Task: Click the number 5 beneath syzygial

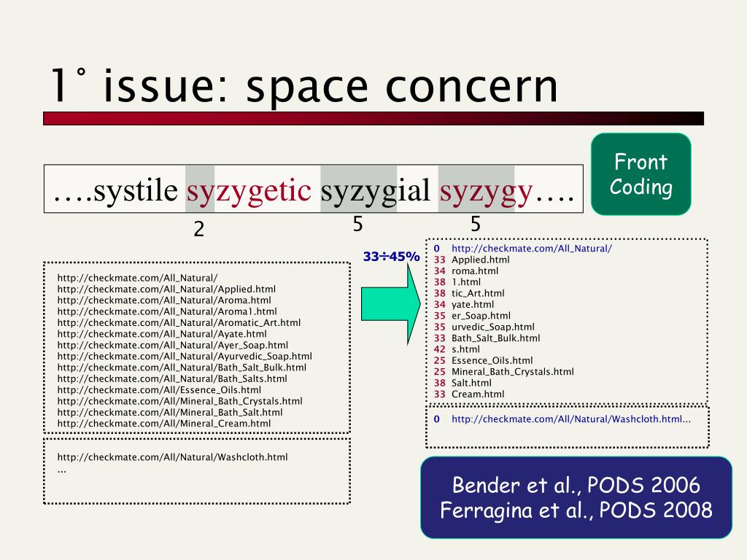Action: tap(357, 224)
